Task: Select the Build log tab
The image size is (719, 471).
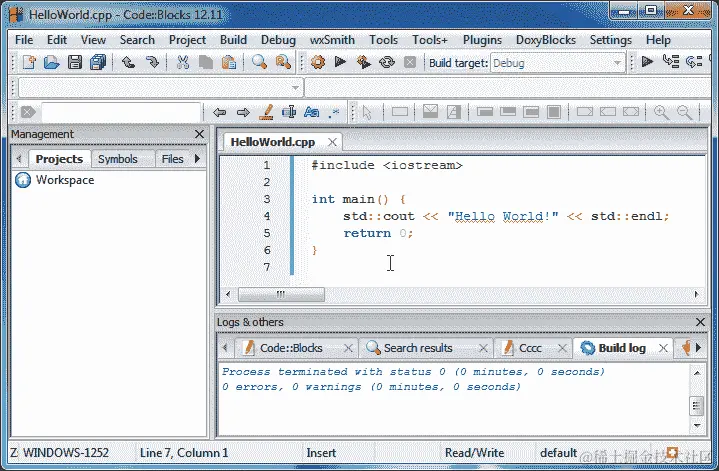Action: click(622, 348)
